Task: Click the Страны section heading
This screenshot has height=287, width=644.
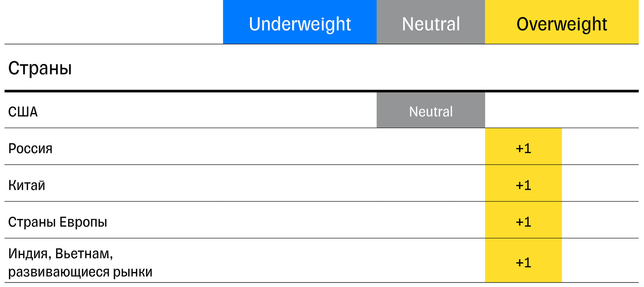Action: tap(40, 68)
